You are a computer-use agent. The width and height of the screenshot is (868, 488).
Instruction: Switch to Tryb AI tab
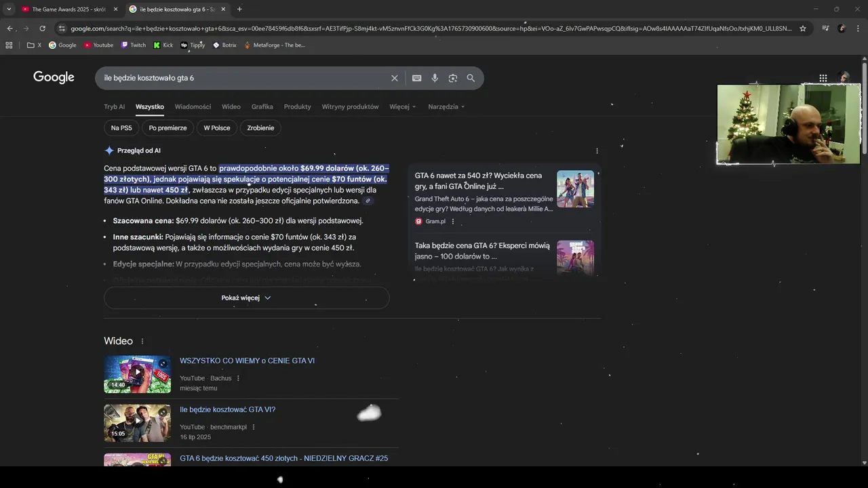tap(114, 106)
